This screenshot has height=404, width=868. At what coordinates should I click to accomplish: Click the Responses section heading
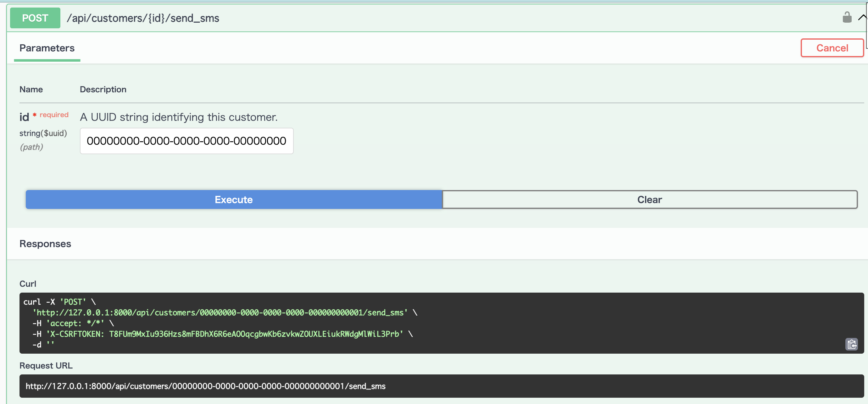click(x=45, y=244)
